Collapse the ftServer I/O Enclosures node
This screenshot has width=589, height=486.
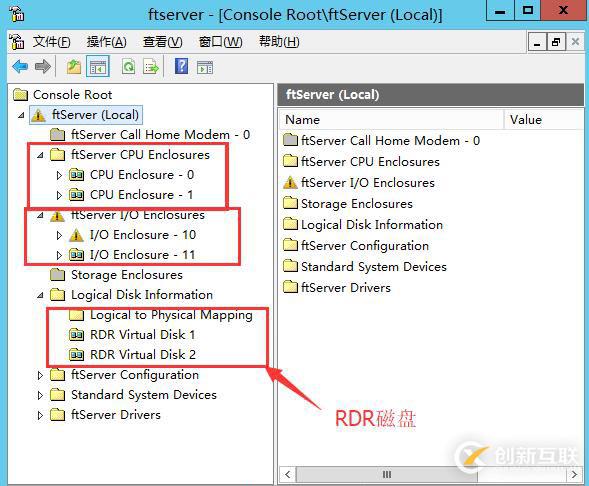pyautogui.click(x=40, y=215)
